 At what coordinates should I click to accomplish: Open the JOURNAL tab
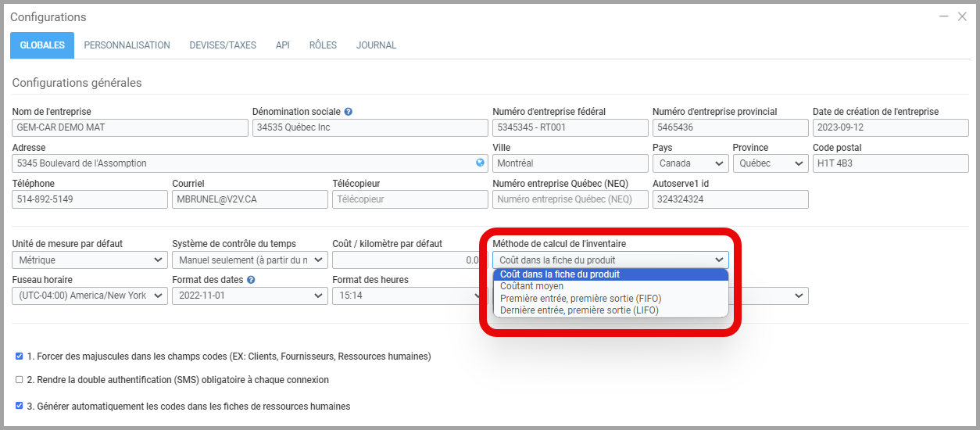pos(376,45)
